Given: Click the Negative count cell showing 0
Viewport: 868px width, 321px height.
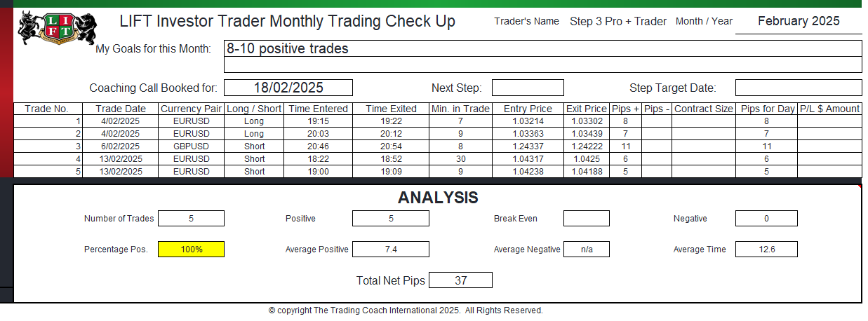Looking at the screenshot, I should [x=766, y=218].
